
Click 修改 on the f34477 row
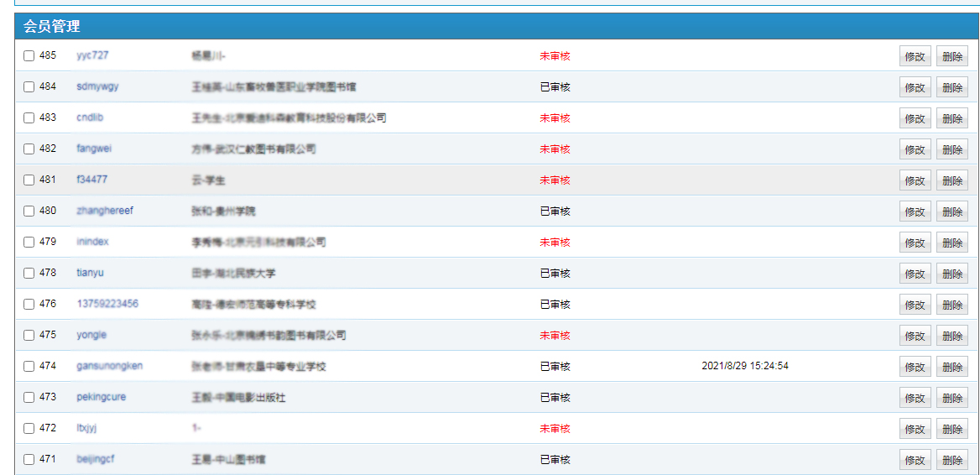[x=915, y=180]
